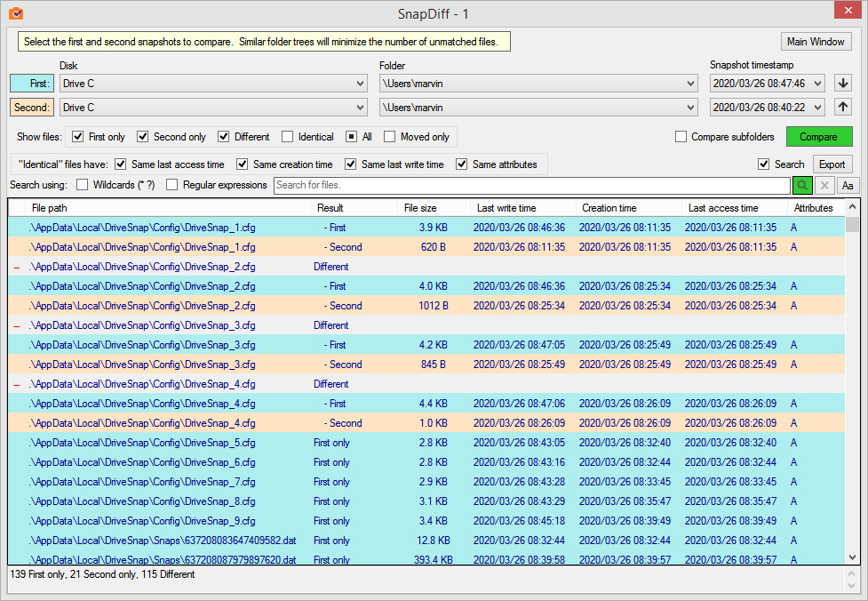Sort by Last access time column
The width and height of the screenshot is (868, 601).
point(734,208)
